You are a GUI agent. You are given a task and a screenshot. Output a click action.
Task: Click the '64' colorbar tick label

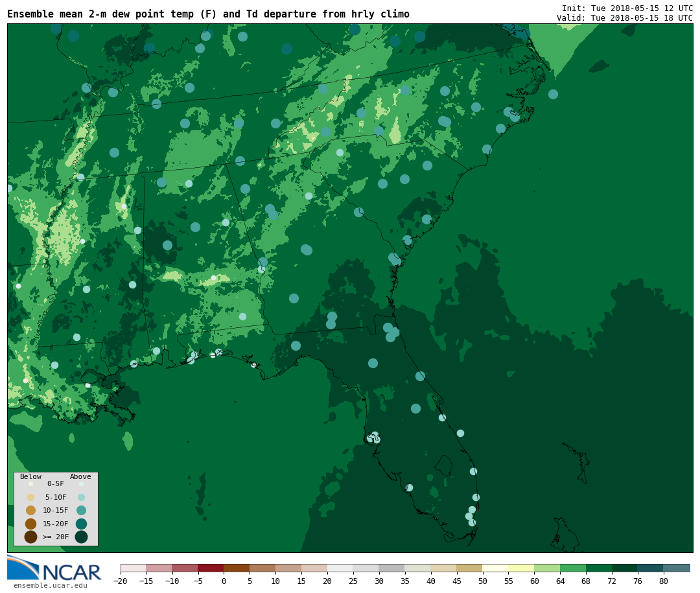(560, 581)
